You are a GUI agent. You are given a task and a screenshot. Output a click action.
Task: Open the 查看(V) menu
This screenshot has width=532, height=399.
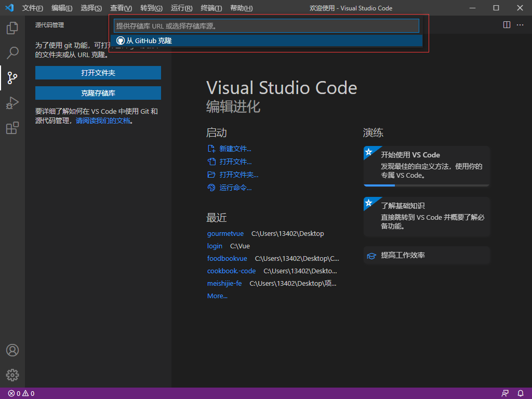pos(121,8)
